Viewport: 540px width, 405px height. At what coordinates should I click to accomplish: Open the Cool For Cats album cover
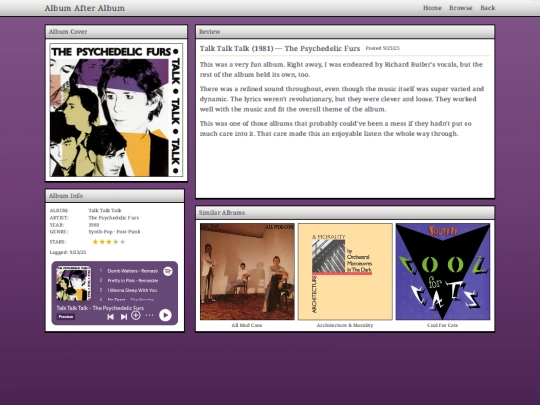[x=443, y=272]
